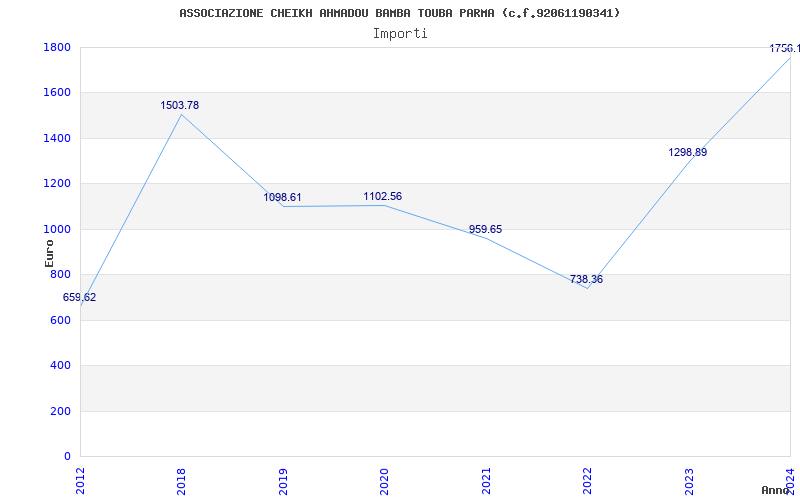Screen dimensions: 800x500
Task: Select the 1102.56 data point label
Action: 383,196
